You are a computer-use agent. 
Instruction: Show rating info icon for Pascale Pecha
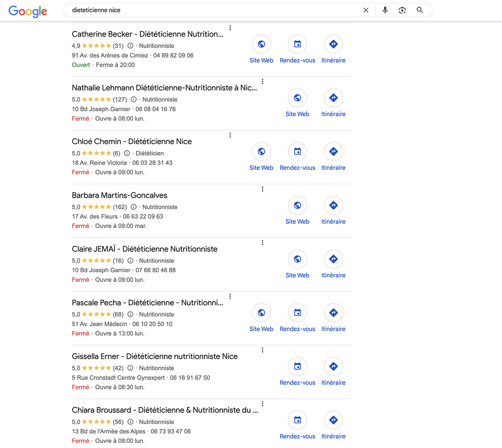(x=130, y=314)
